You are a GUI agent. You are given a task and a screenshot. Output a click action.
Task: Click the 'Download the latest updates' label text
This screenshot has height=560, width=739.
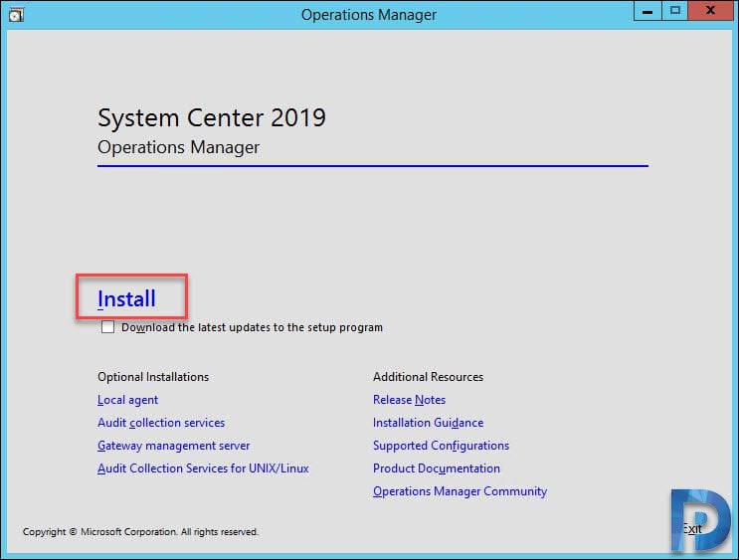click(x=252, y=327)
